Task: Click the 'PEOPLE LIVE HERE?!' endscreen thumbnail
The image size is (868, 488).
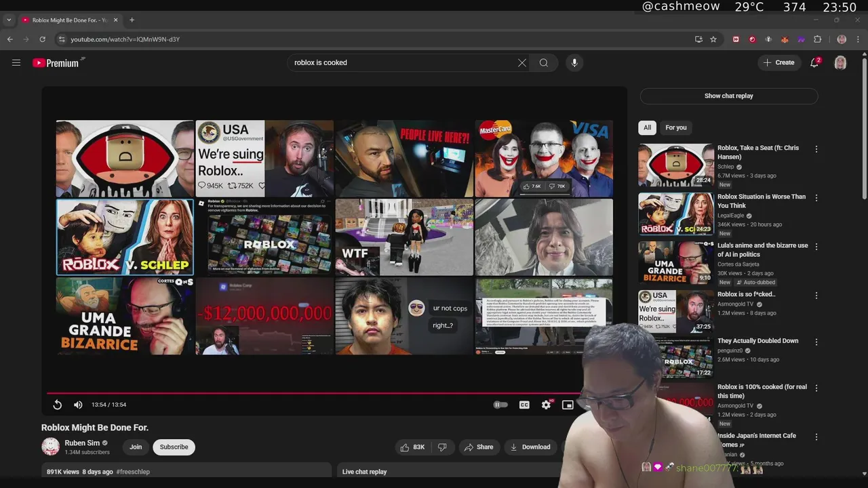Action: (404, 159)
